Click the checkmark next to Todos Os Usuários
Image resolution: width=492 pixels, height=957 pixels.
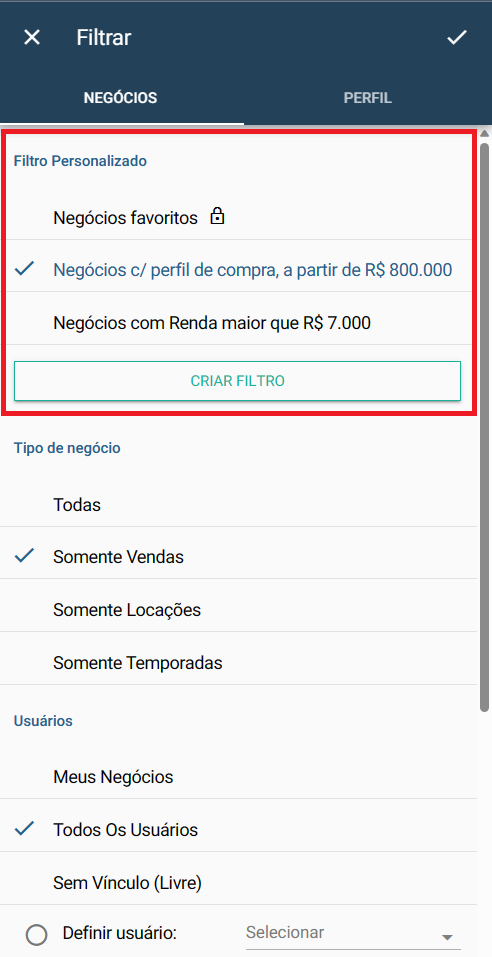[x=24, y=829]
